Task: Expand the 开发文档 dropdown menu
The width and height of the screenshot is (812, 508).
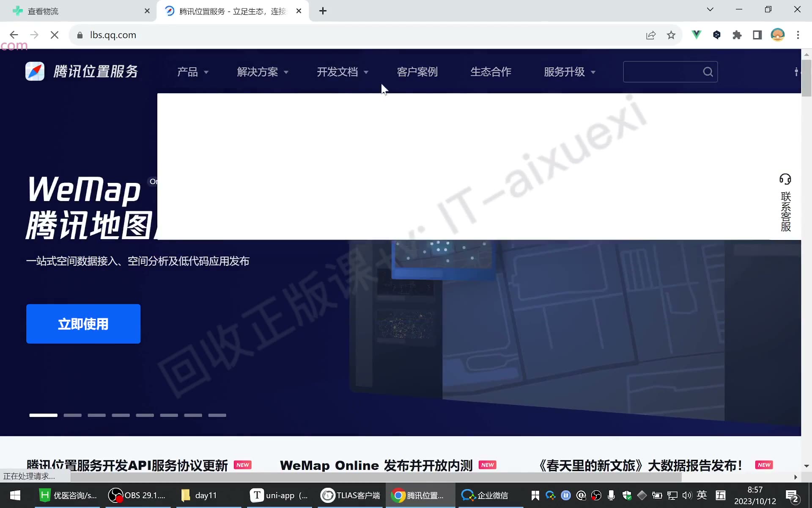Action: click(343, 72)
